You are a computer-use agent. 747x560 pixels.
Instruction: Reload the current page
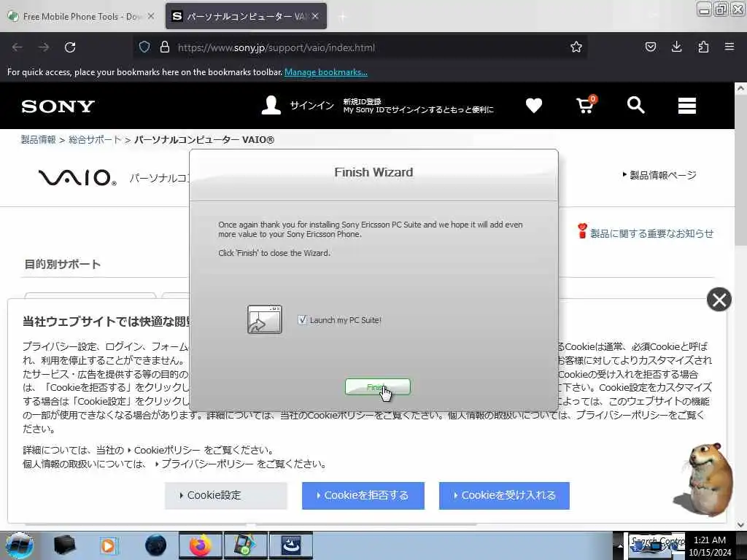(70, 47)
